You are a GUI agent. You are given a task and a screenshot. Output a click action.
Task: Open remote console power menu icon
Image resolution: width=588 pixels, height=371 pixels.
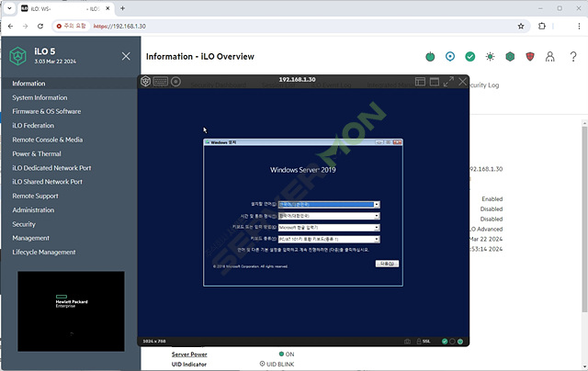(x=145, y=82)
